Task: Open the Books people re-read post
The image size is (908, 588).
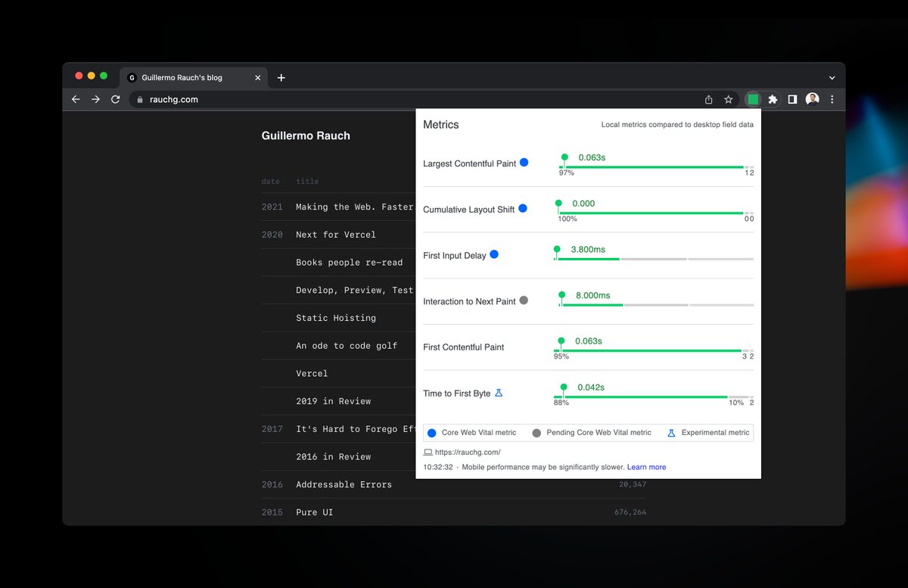Action: coord(349,263)
